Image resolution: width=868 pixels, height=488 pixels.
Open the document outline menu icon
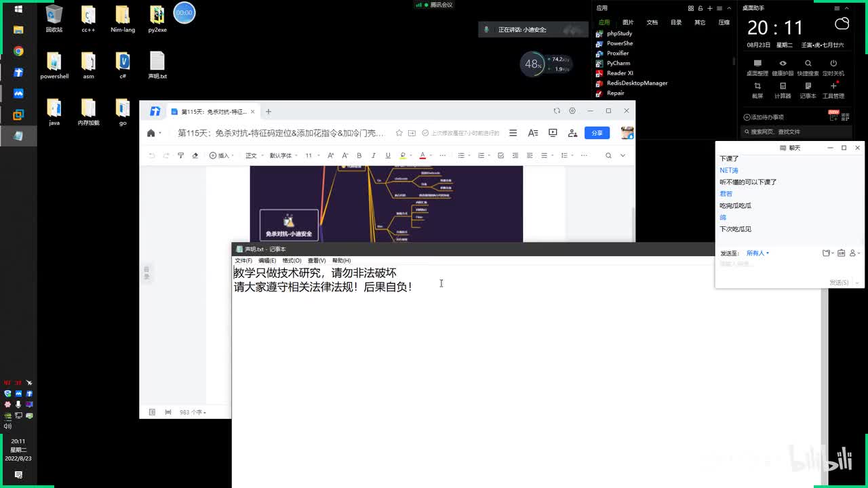[513, 133]
